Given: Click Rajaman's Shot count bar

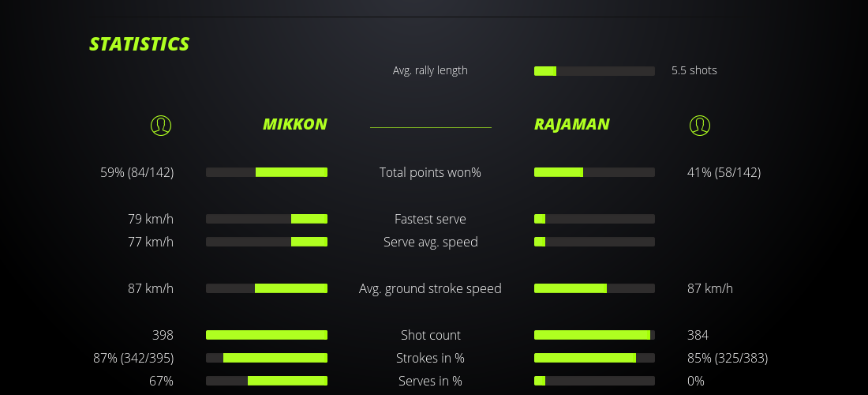Looking at the screenshot, I should [x=594, y=335].
